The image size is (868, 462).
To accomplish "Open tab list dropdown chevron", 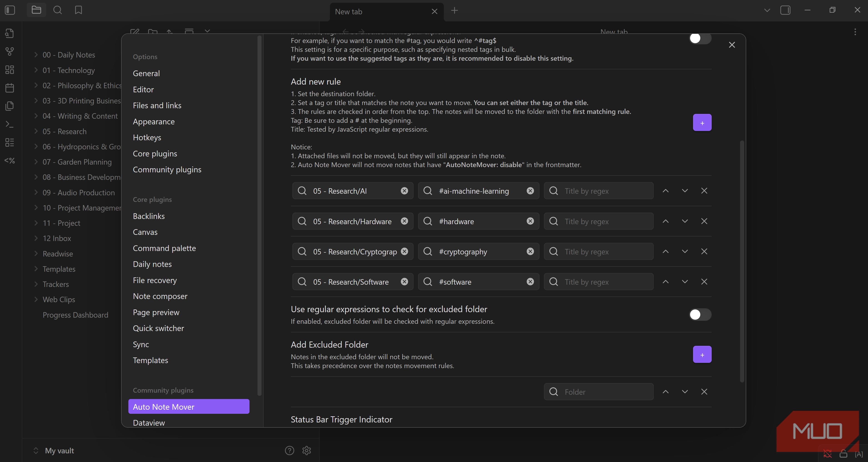I will pos(767,10).
